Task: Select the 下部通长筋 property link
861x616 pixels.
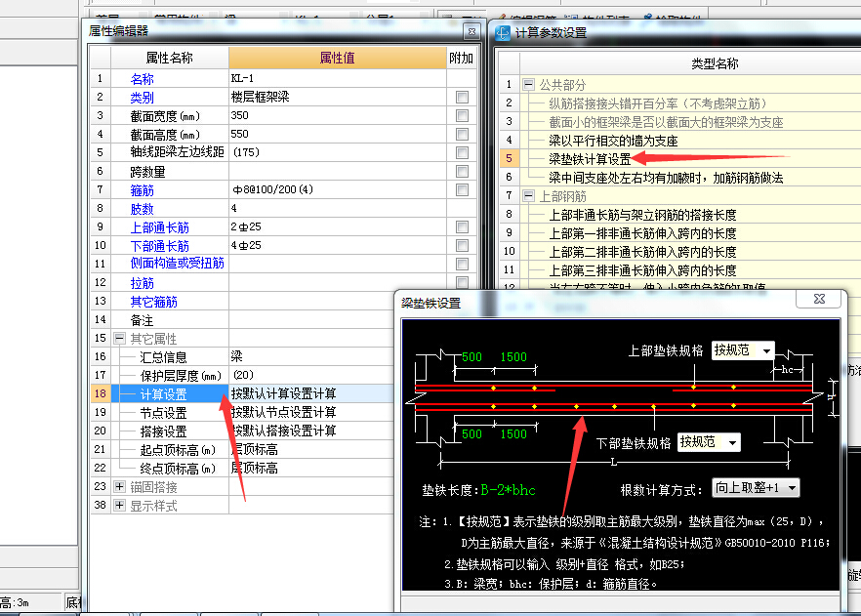Action: point(160,246)
